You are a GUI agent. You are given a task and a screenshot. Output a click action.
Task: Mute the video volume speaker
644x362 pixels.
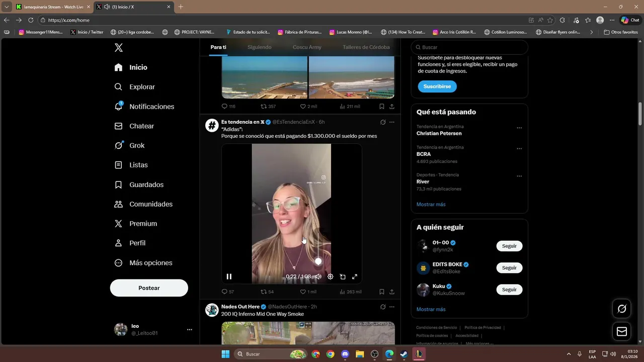click(x=318, y=277)
